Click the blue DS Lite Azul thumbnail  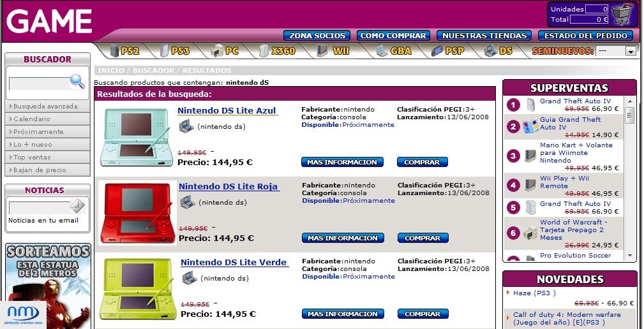(136, 137)
